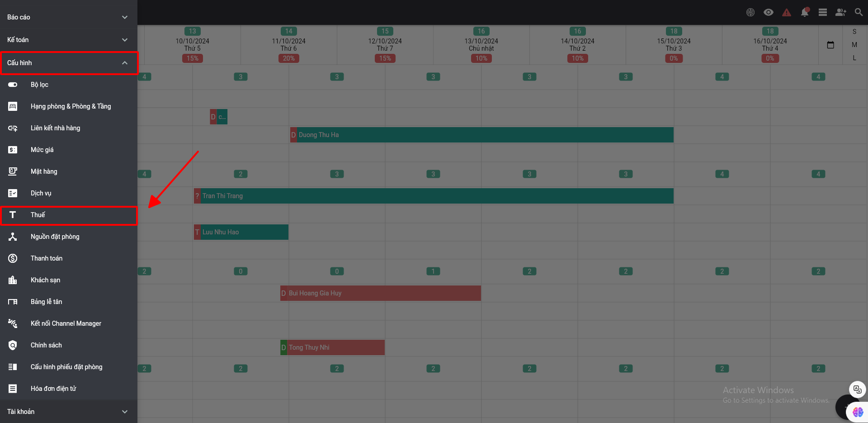Open the list view icon

pos(823,12)
